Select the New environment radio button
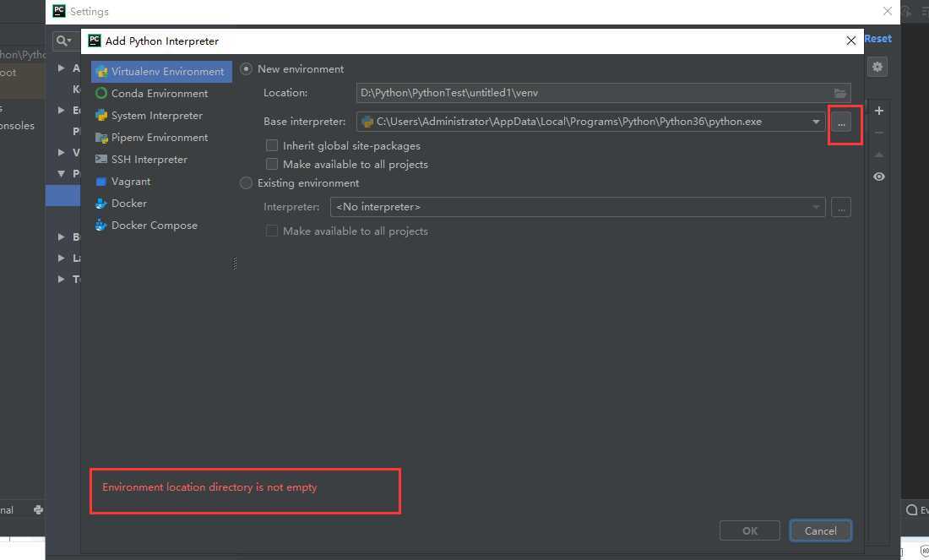Image resolution: width=929 pixels, height=560 pixels. point(246,69)
